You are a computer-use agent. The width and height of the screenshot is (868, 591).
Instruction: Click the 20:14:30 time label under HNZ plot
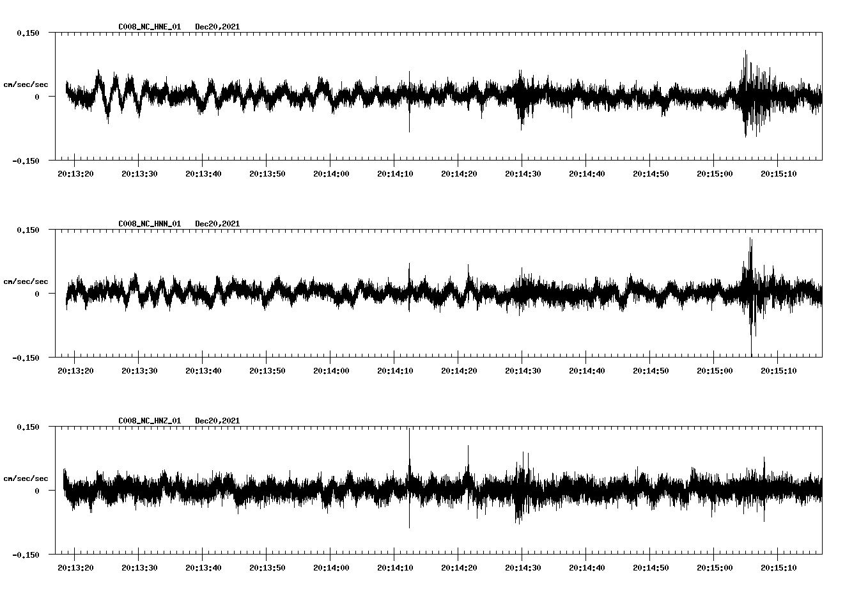point(523,568)
